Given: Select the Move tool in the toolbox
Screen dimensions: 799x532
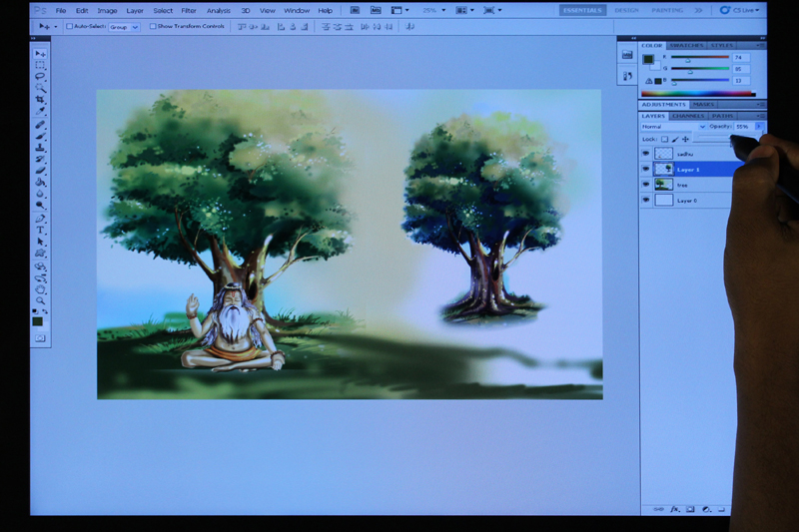Looking at the screenshot, I should pos(40,53).
